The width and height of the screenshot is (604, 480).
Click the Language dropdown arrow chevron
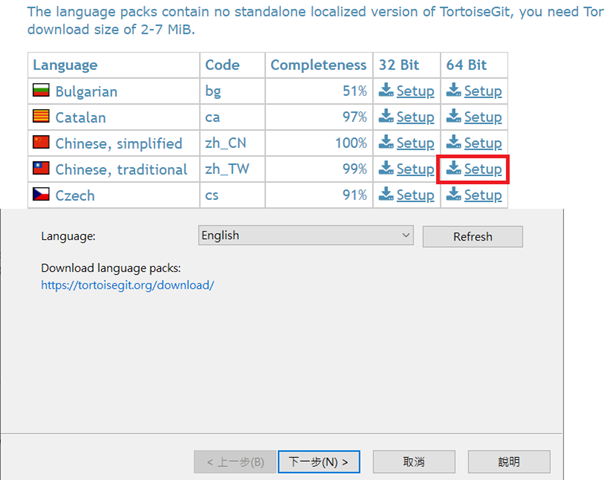click(x=406, y=235)
